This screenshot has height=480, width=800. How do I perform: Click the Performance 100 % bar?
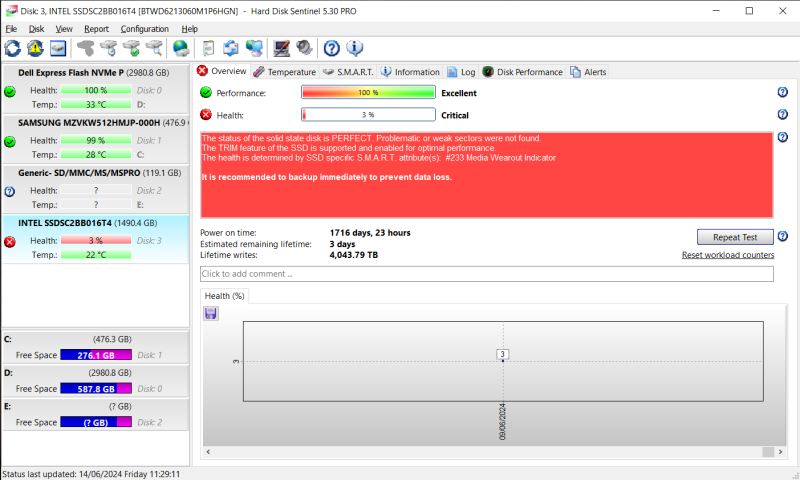pyautogui.click(x=368, y=92)
